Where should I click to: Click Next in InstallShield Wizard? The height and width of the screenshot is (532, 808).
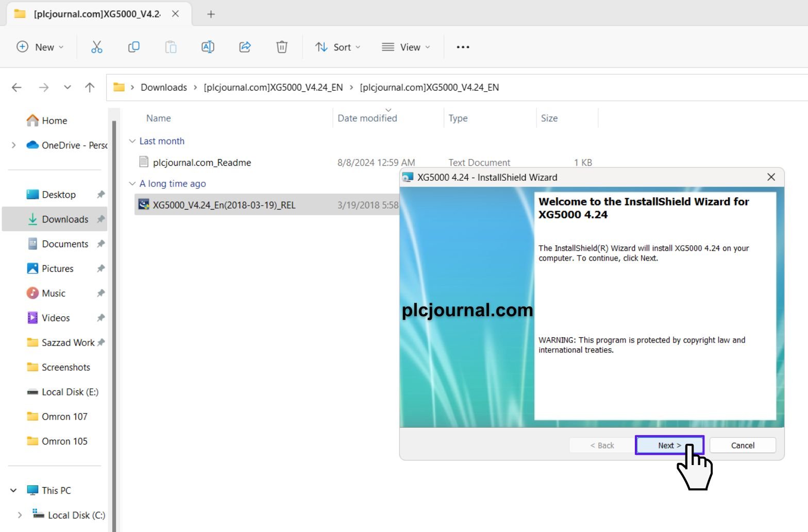[669, 445]
